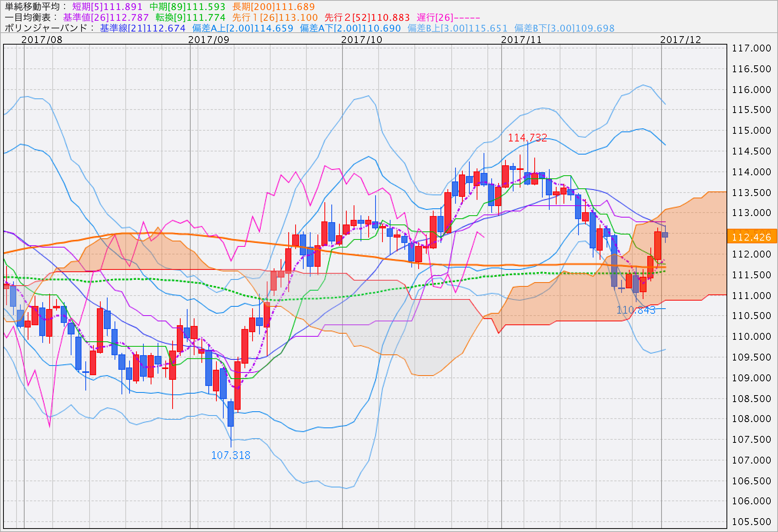Click the conversion line value 転換[9]111.774
Image resolution: width=778 pixels, height=532 pixels.
[190, 17]
